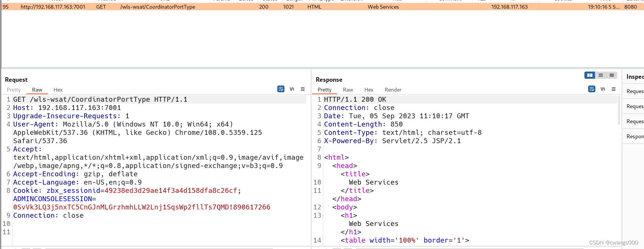Click the request time cell 19:10:16
The width and height of the screenshot is (644, 249).
coord(604,7)
